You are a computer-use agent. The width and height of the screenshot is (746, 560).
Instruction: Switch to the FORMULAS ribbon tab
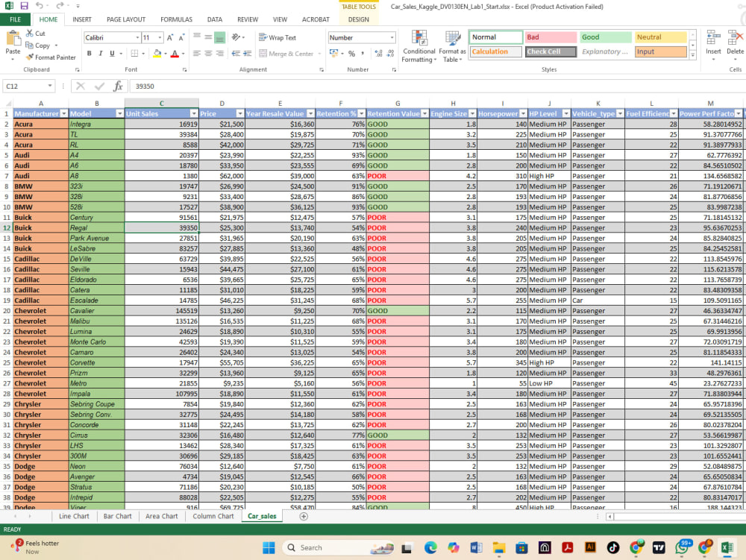176,19
